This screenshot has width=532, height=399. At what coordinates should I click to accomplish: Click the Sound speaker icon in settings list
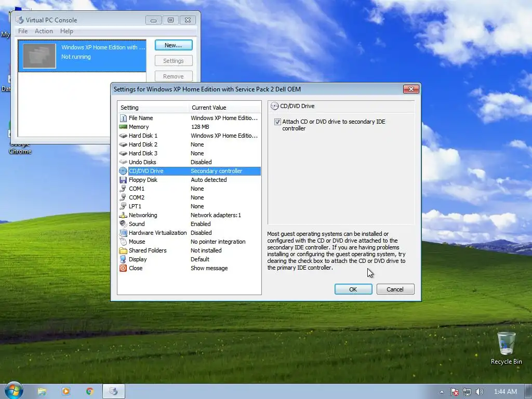pyautogui.click(x=123, y=224)
